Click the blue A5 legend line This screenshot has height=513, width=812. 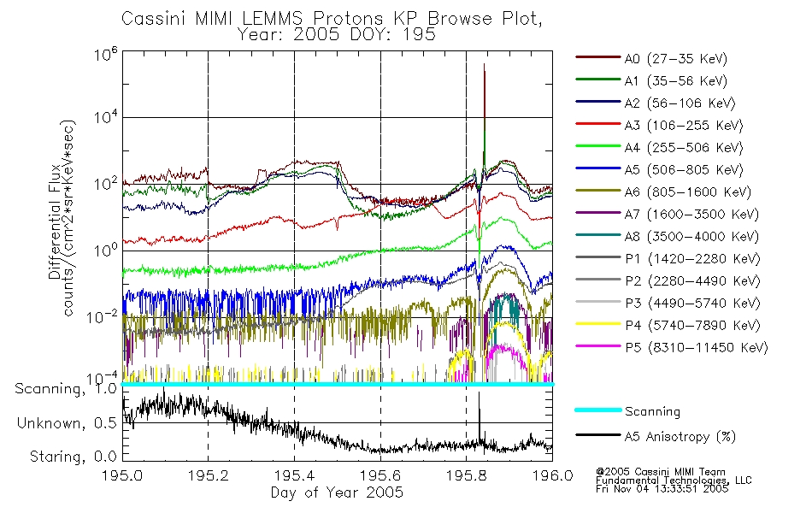coord(597,168)
